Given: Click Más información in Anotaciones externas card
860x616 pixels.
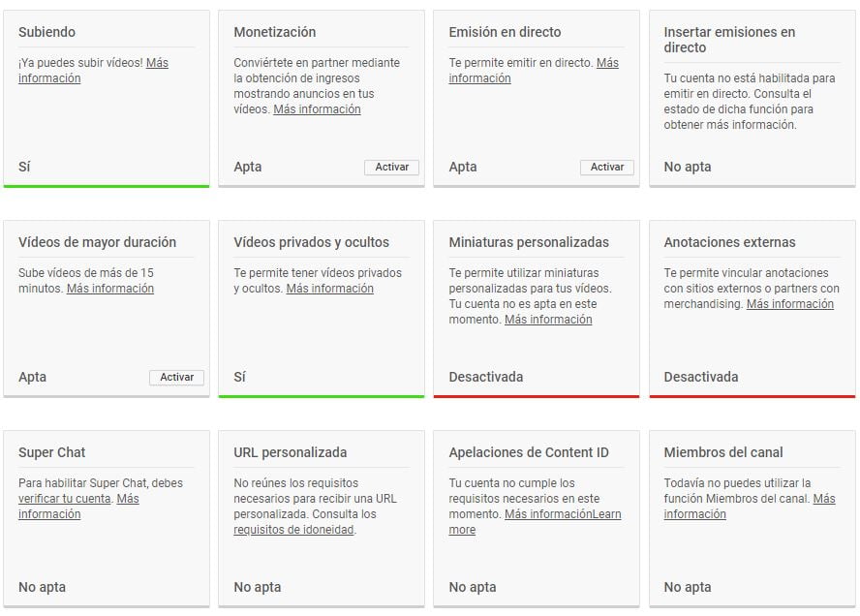Looking at the screenshot, I should click(789, 304).
